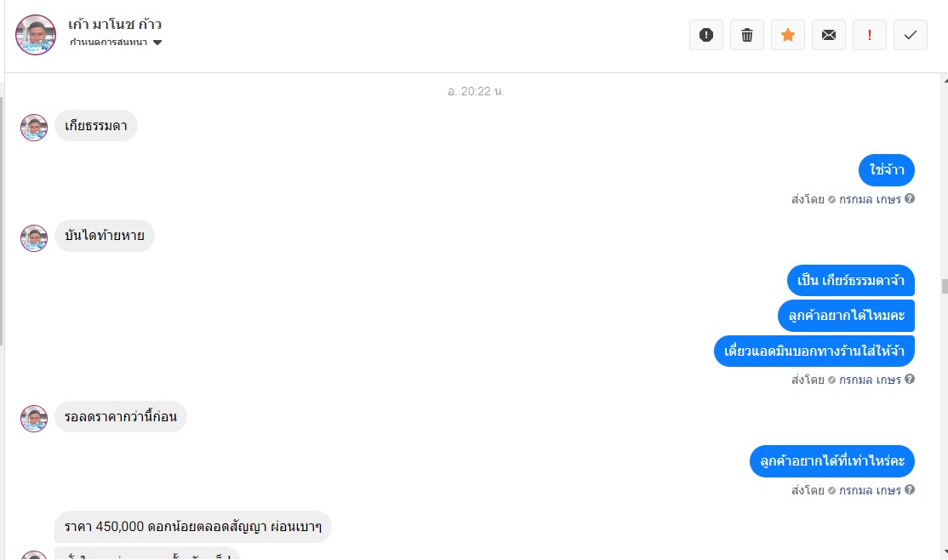This screenshot has width=948, height=560.
Task: Toggle the orange star follow-up icon
Action: coord(788,35)
